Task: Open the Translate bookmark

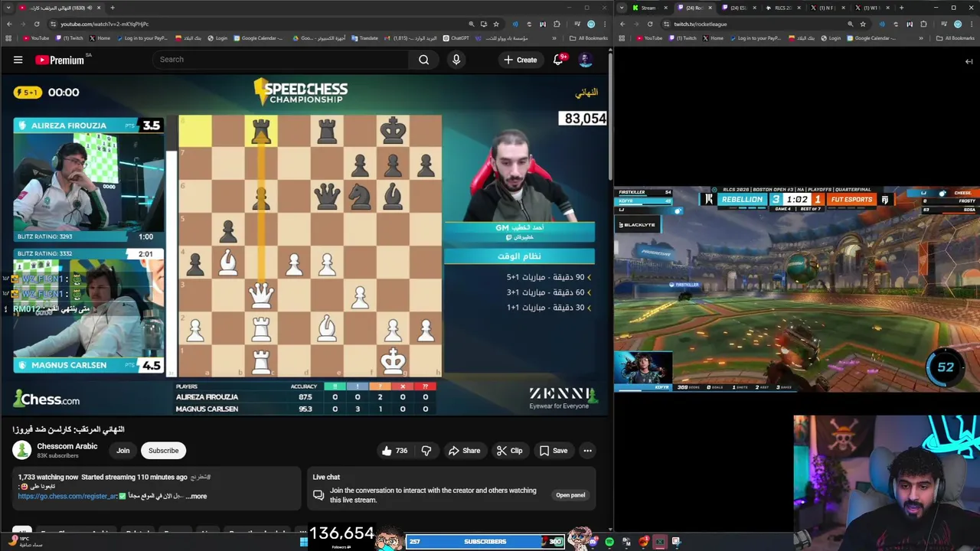Action: click(364, 37)
